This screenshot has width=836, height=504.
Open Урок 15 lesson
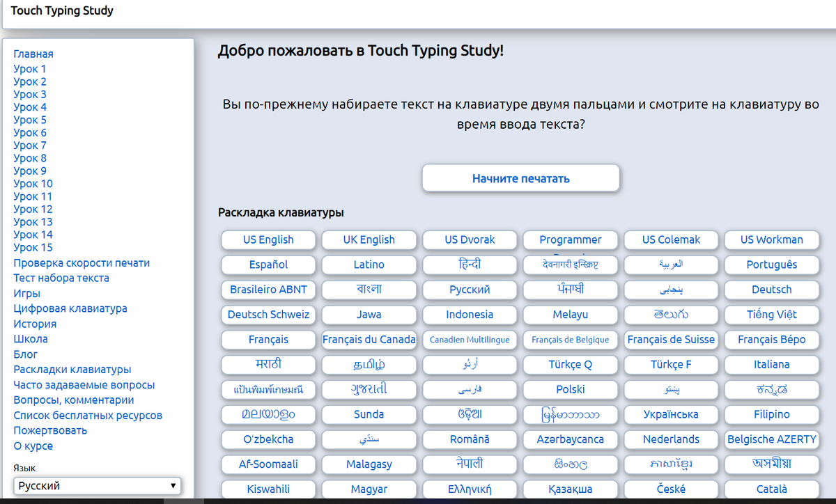pyautogui.click(x=33, y=247)
